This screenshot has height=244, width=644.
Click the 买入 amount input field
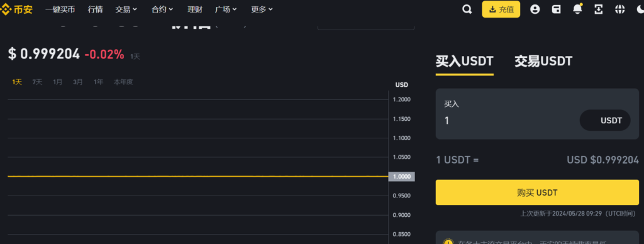[x=508, y=120]
